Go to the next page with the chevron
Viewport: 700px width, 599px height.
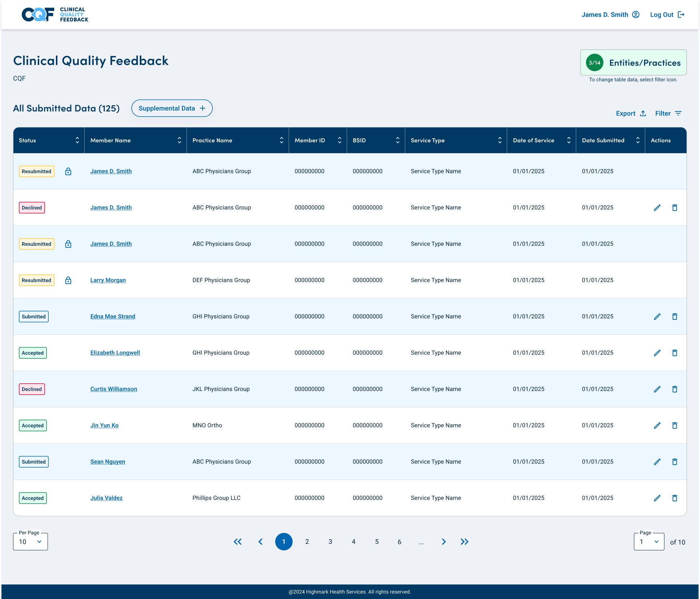pyautogui.click(x=444, y=542)
